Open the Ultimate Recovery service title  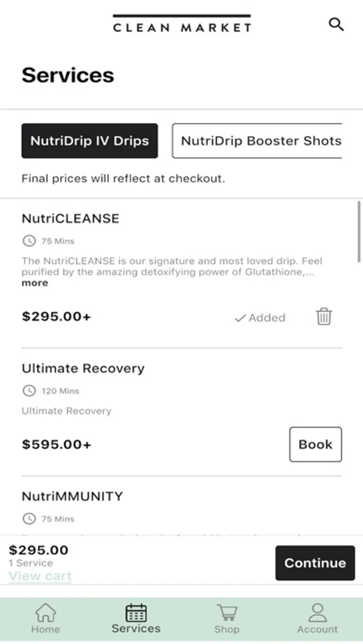[x=83, y=368]
